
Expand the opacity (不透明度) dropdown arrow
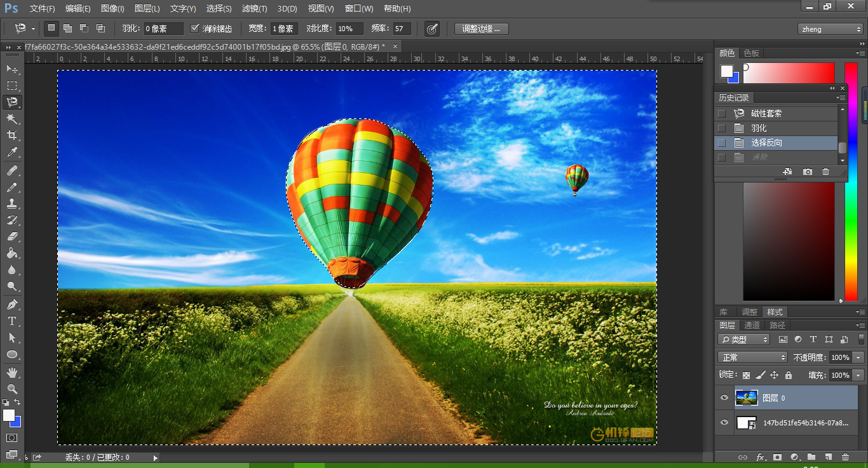[858, 357]
